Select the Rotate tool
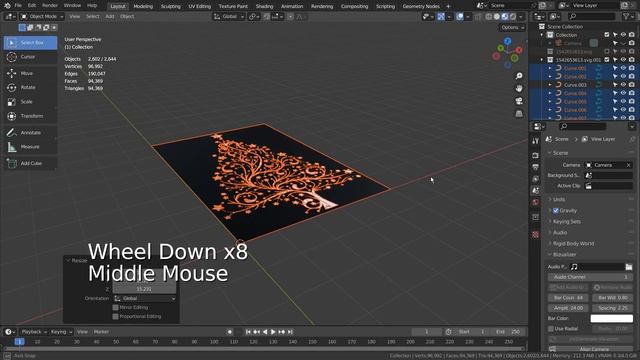640x360 pixels. tap(30, 88)
